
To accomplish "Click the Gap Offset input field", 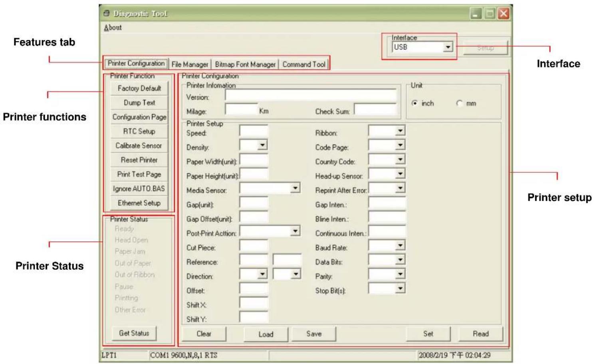I will coord(254,217).
